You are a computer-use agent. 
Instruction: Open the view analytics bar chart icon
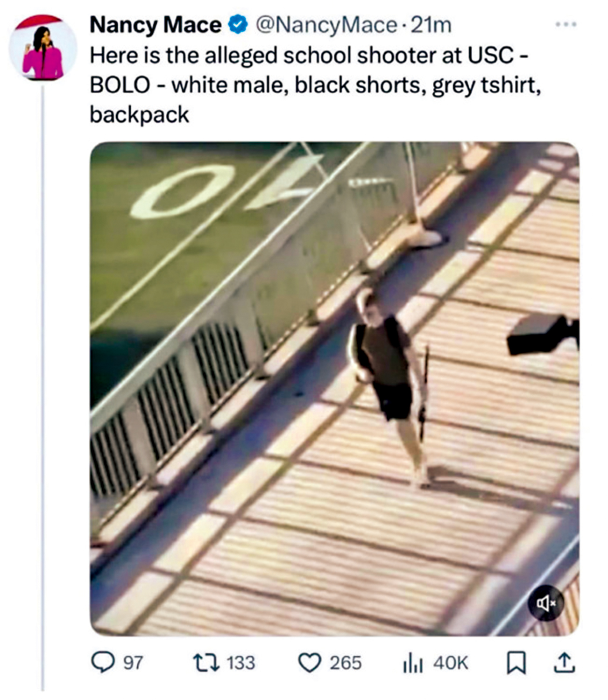[413, 663]
